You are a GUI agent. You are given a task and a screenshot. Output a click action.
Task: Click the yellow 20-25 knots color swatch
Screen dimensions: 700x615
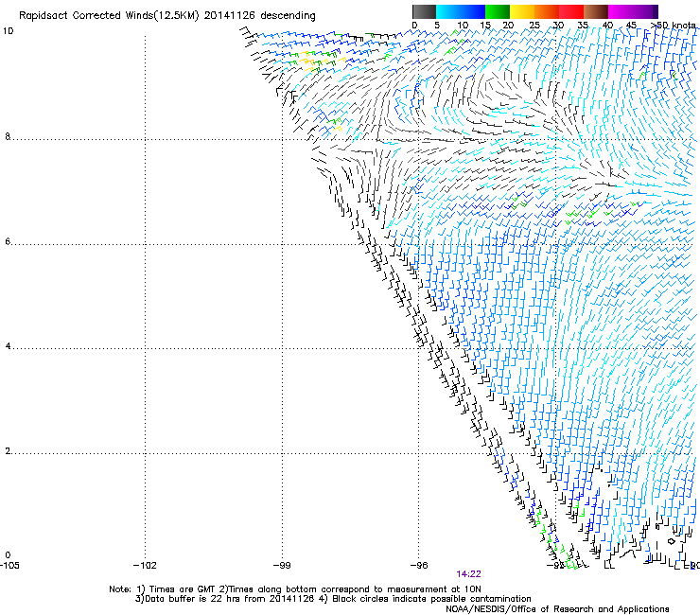[522, 11]
